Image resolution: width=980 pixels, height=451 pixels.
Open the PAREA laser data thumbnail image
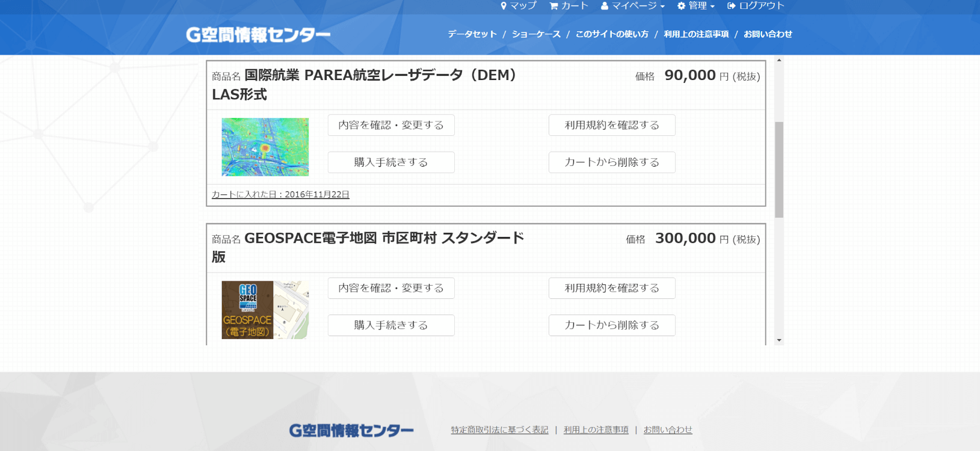point(265,147)
